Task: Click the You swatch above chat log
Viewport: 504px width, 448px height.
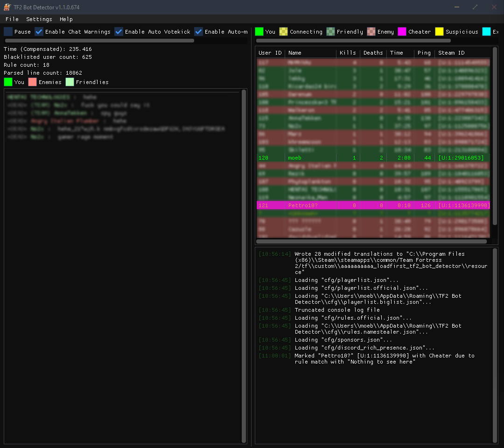Action: (8, 82)
